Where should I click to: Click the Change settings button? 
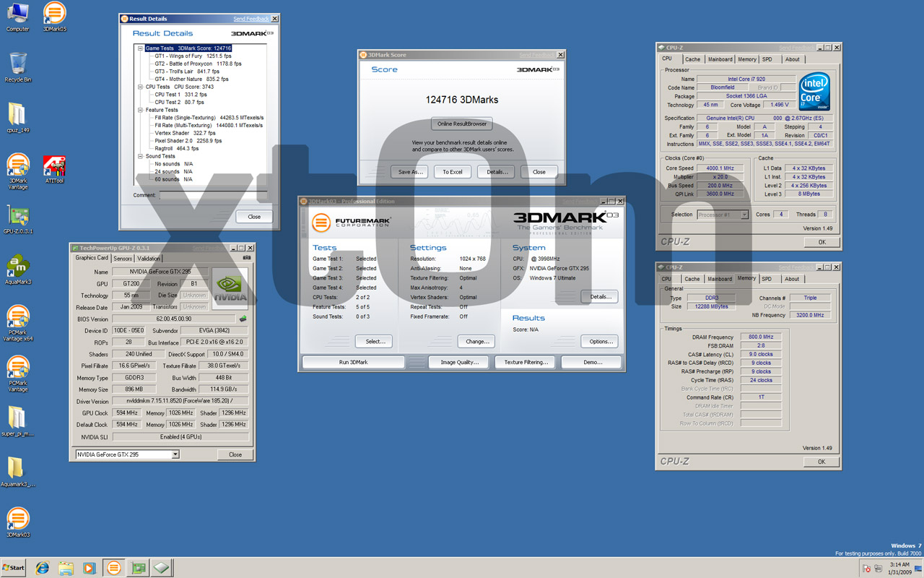[476, 341]
